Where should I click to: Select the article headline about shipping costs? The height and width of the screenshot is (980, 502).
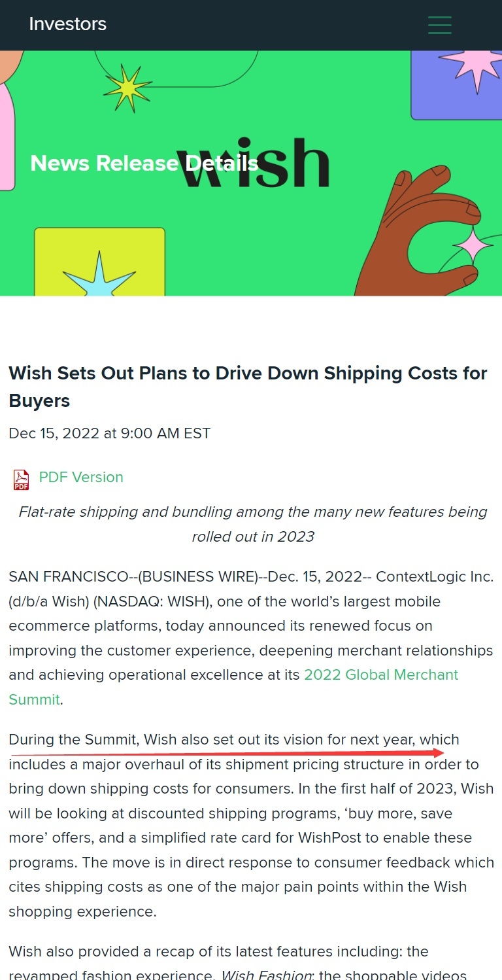(248, 386)
